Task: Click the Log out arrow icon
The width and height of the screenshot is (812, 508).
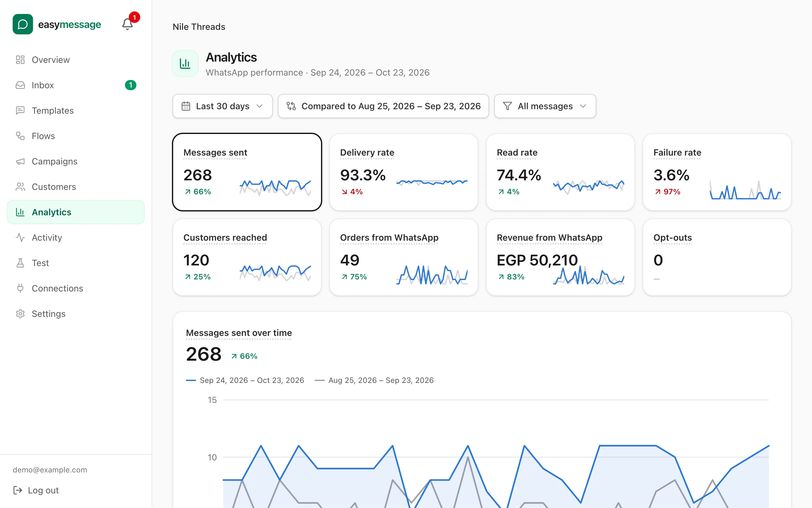Action: coord(18,491)
